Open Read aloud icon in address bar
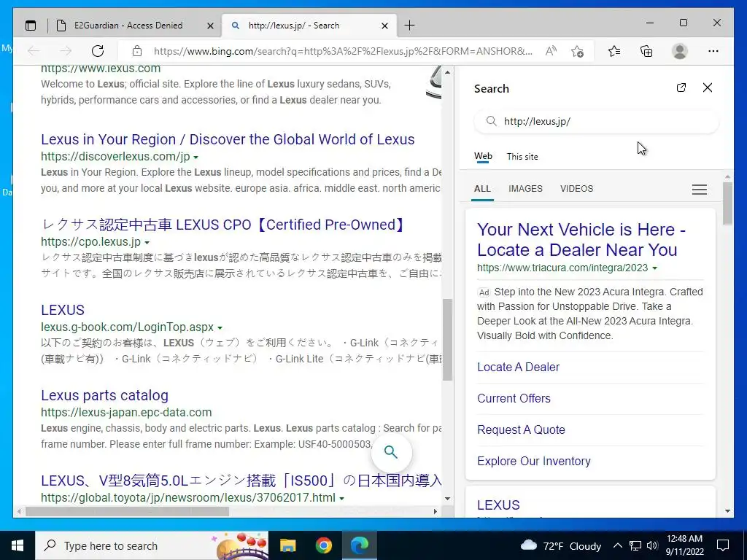 click(551, 51)
